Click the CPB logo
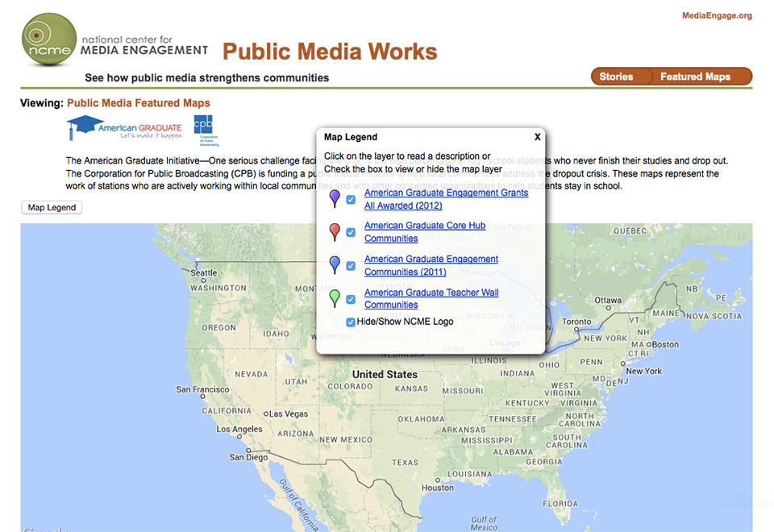This screenshot has width=774, height=532. point(204,129)
